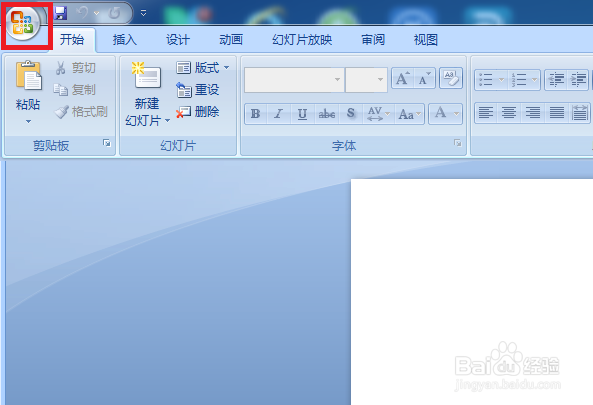The width and height of the screenshot is (593, 405).
Task: Save the presentation with floppy icon
Action: click(x=60, y=14)
